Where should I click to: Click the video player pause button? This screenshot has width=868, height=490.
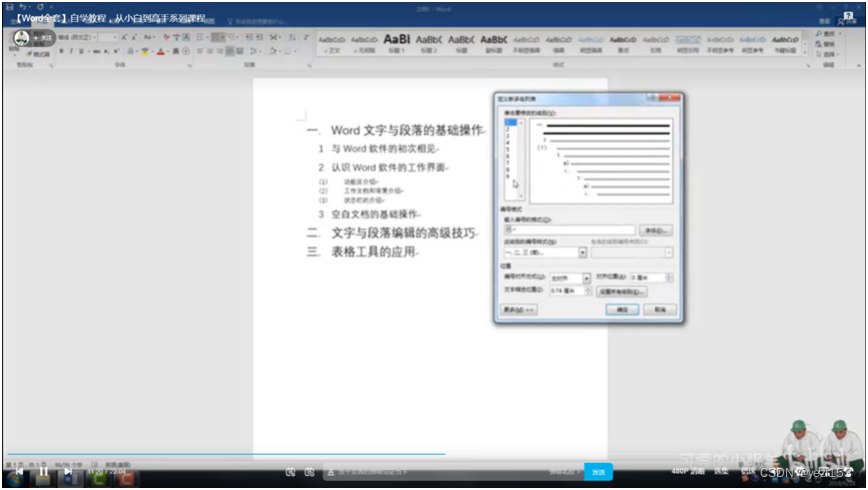(43, 472)
